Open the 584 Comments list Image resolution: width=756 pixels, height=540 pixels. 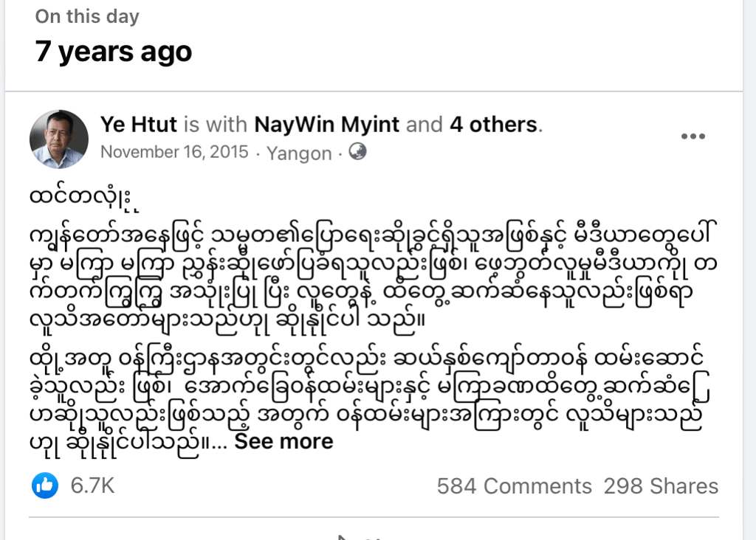(x=514, y=486)
